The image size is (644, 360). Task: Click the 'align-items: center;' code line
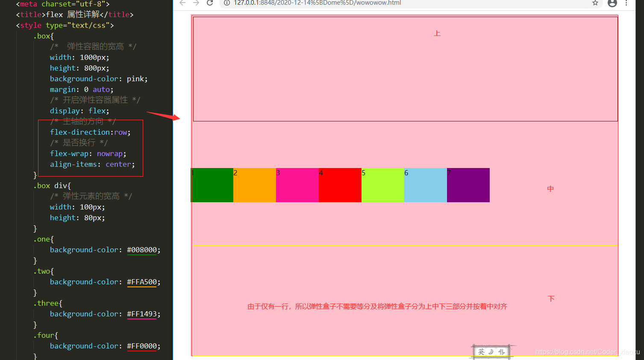[92, 164]
